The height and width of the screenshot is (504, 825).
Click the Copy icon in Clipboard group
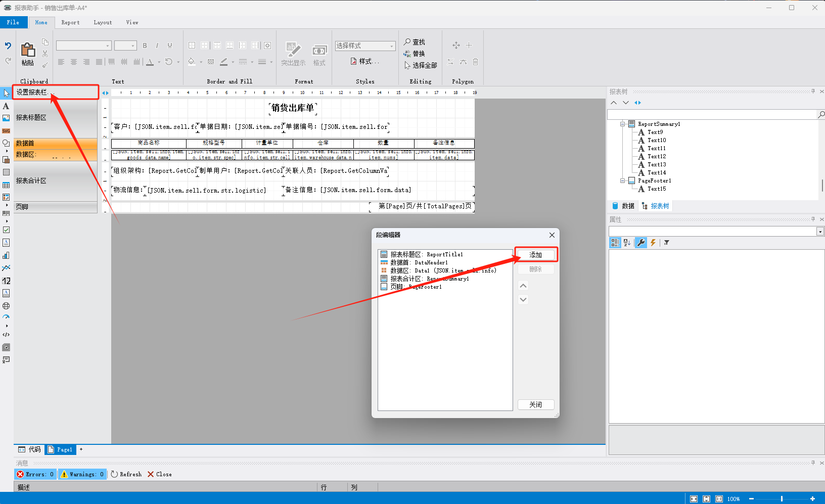(x=45, y=42)
